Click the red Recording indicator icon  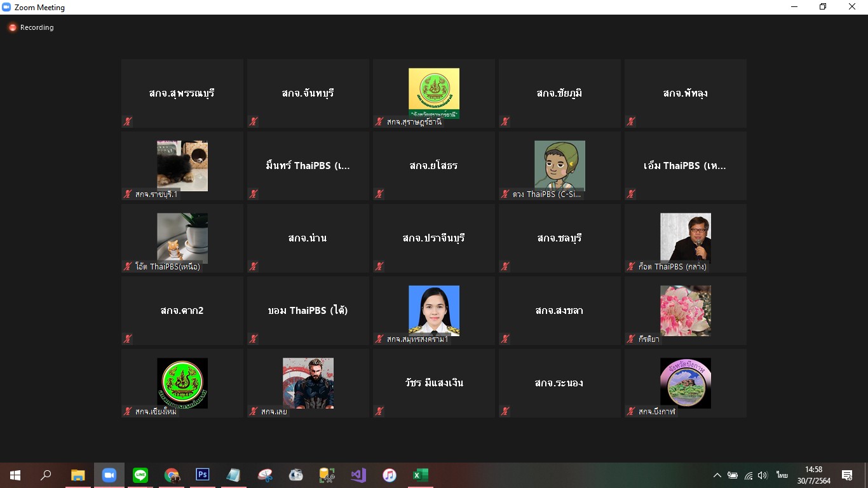[x=12, y=27]
